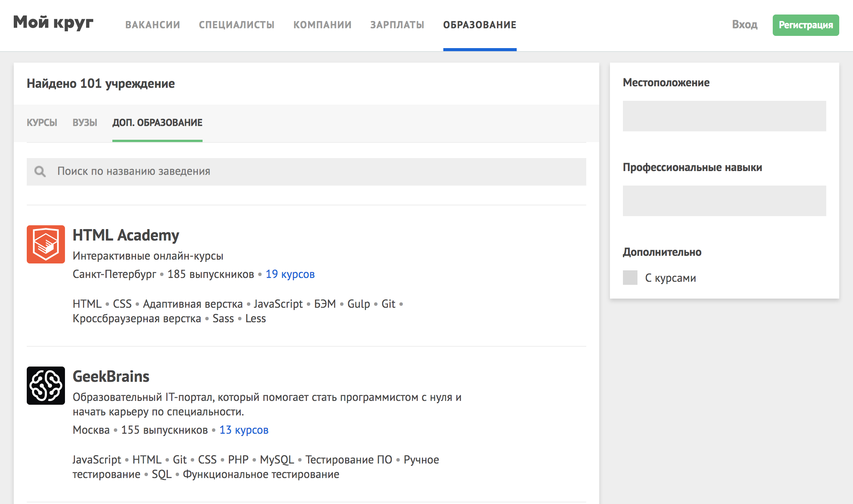Open the Специалисты menu item
This screenshot has height=504, width=853.
click(x=237, y=25)
